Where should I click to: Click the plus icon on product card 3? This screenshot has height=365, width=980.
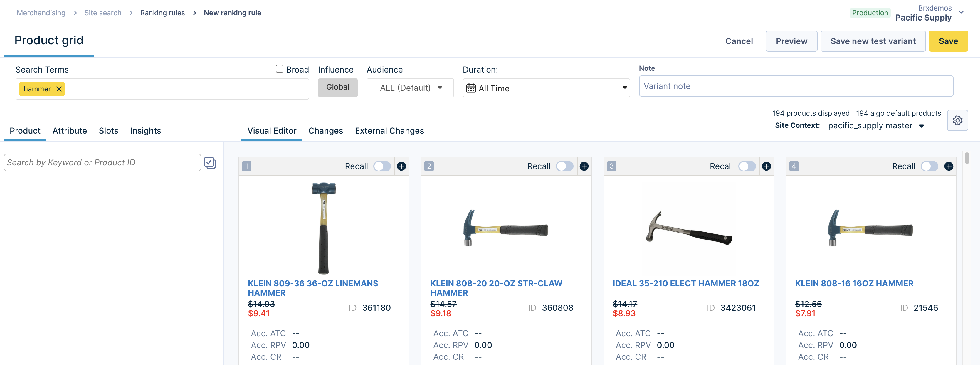point(766,166)
